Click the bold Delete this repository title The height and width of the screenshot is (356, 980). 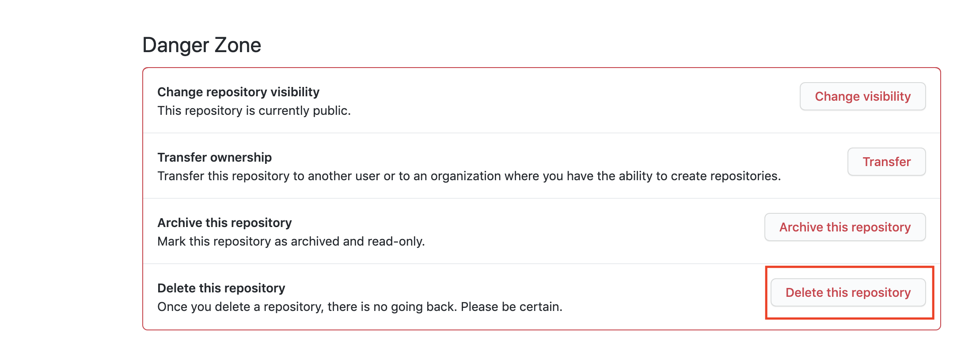coord(221,288)
